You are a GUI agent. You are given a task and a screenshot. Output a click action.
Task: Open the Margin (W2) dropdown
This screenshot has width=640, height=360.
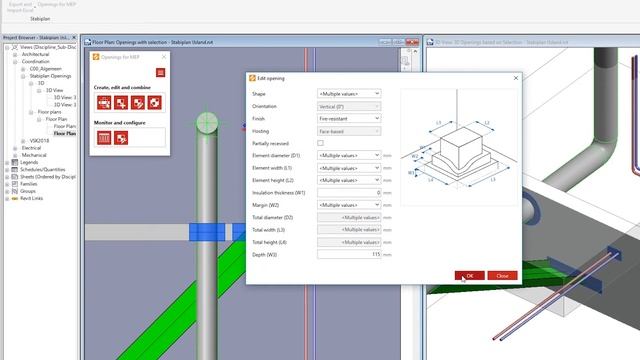point(349,205)
